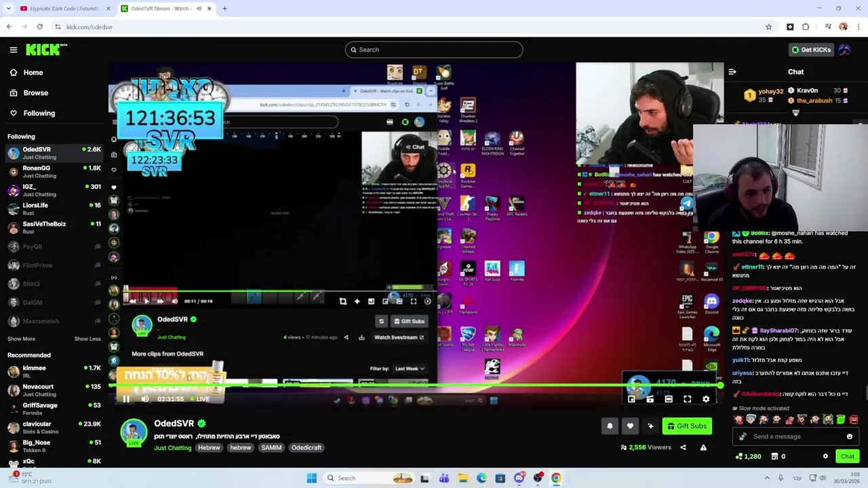Open Microsoft Edge from taskbar
This screenshot has width=868, height=488.
481,479
